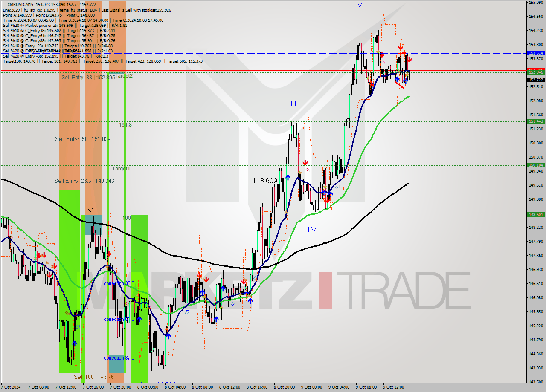Click the 149.080 price axis label
The height and width of the screenshot is (392, 546).
point(536,199)
